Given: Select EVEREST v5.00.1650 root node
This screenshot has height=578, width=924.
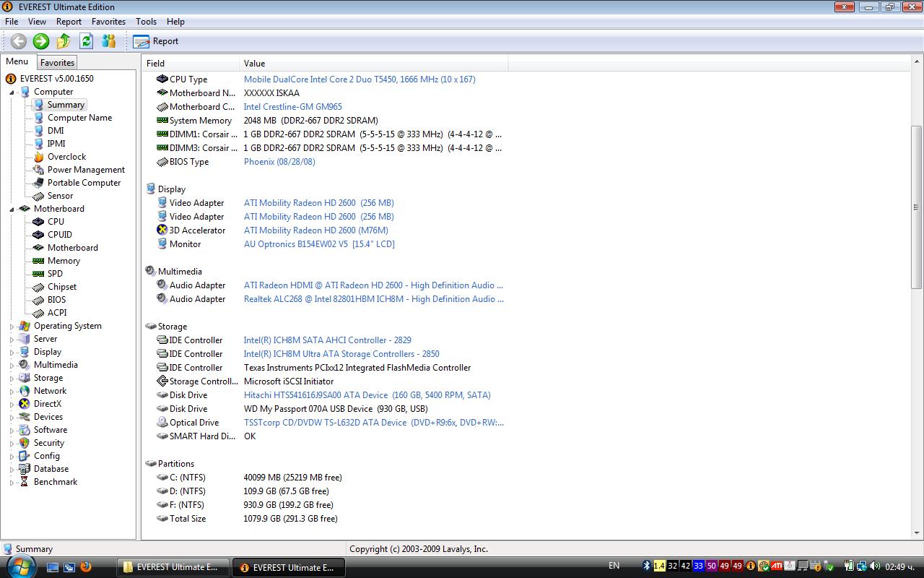Looking at the screenshot, I should (56, 79).
